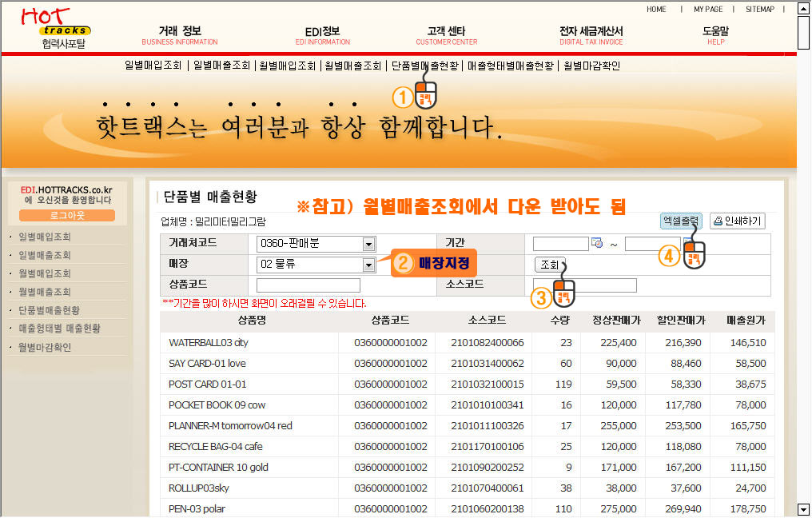Click the 엑셀출력 Excel export button
Screen dimensions: 812x518
[681, 221]
